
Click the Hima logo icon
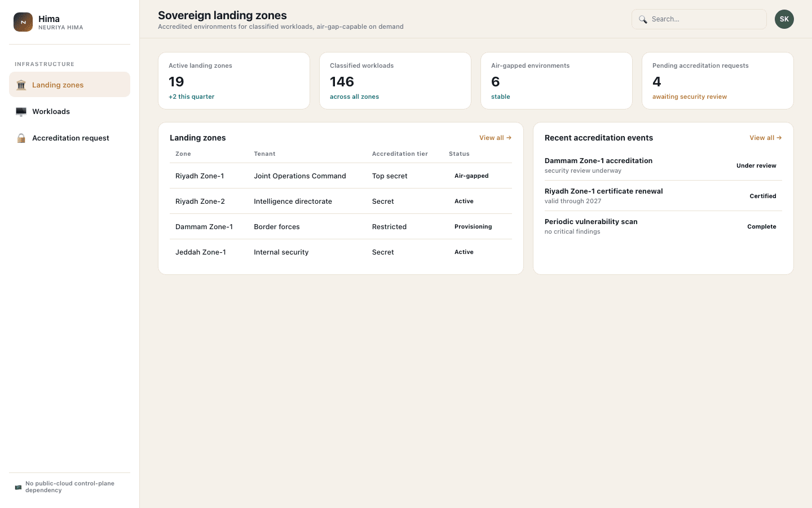click(x=23, y=22)
